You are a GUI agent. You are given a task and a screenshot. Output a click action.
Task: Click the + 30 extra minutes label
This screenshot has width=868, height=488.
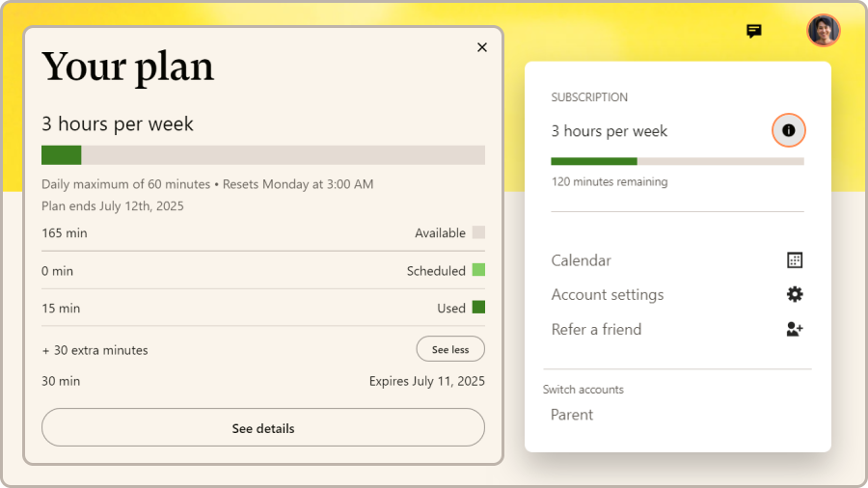pos(95,350)
